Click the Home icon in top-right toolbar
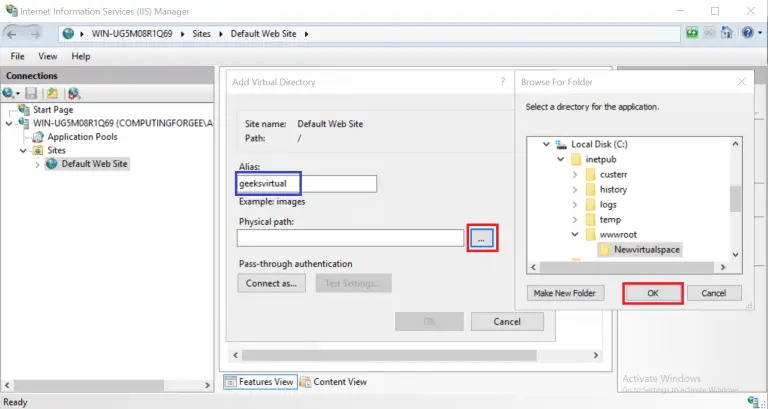 click(x=728, y=33)
